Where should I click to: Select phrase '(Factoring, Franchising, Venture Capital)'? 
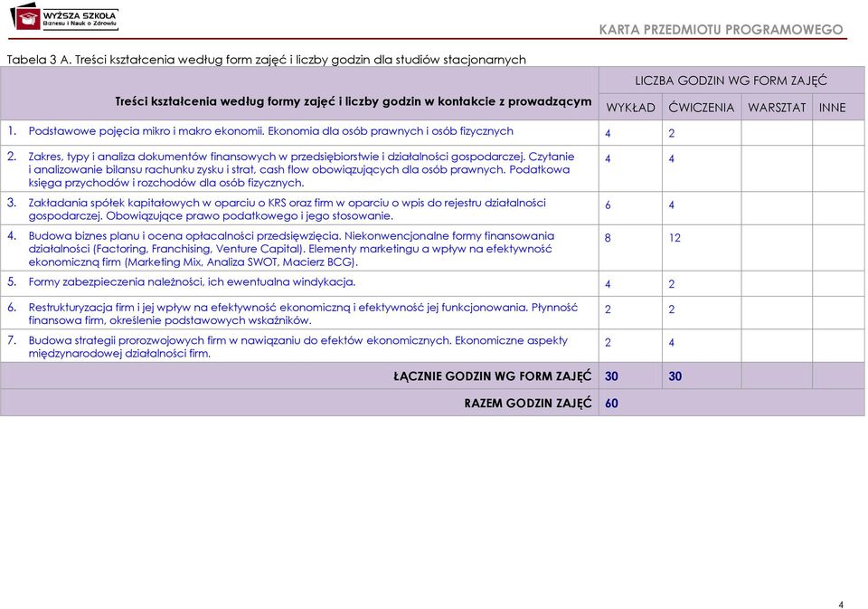click(x=198, y=249)
